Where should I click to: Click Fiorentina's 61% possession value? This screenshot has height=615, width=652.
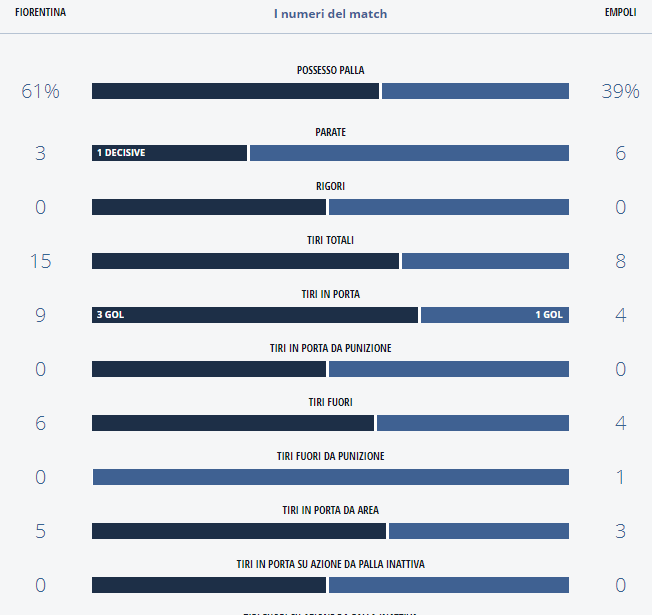(41, 91)
